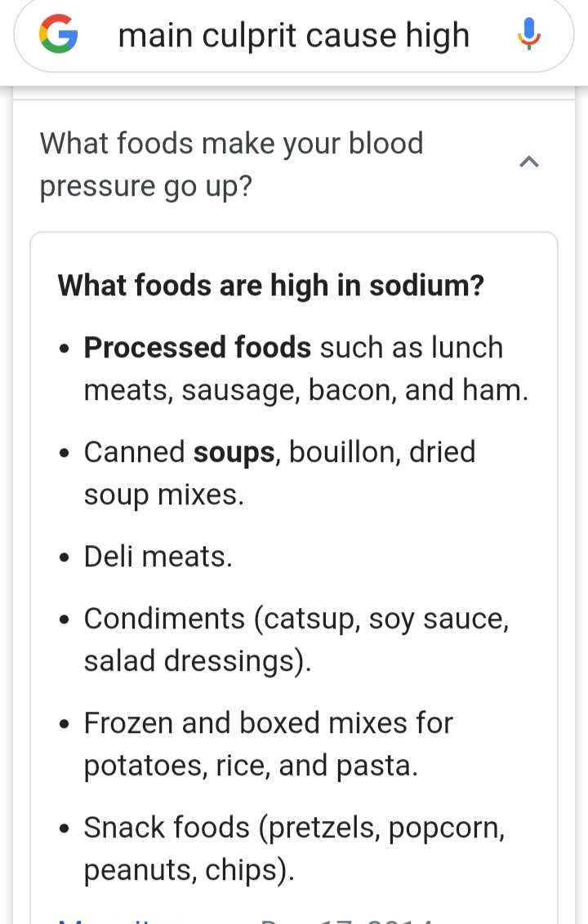Click the search box text field
The image size is (588, 924).
(294, 35)
